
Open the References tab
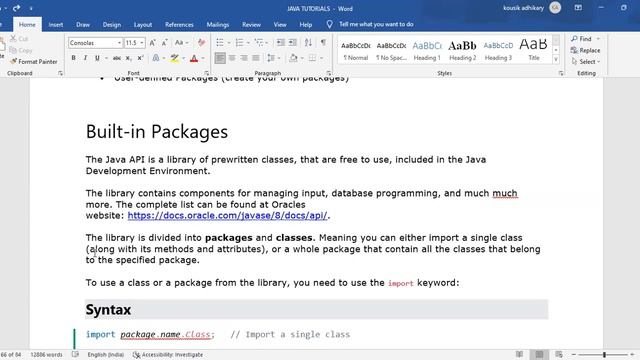[179, 24]
